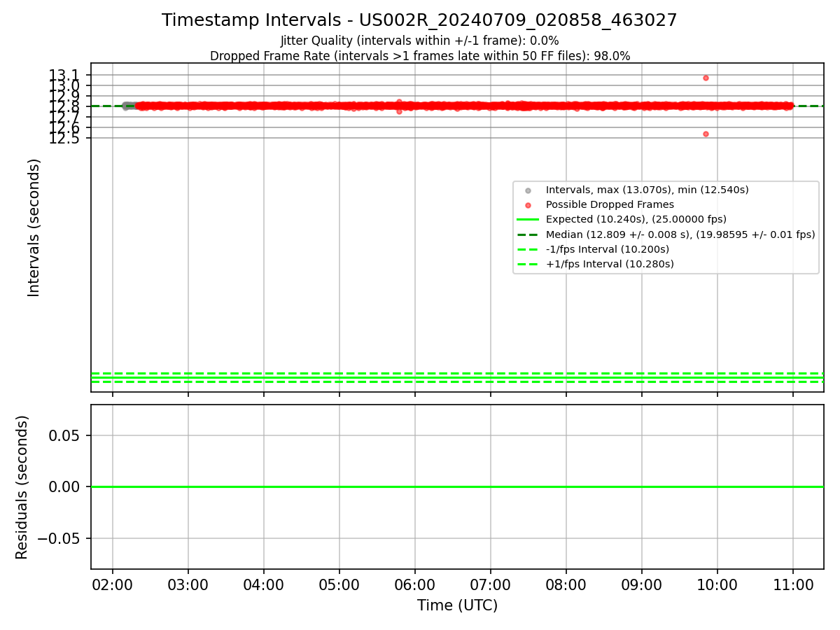The image size is (840, 630).
Task: Click the gray dot marker in the legend
Action: (528, 190)
